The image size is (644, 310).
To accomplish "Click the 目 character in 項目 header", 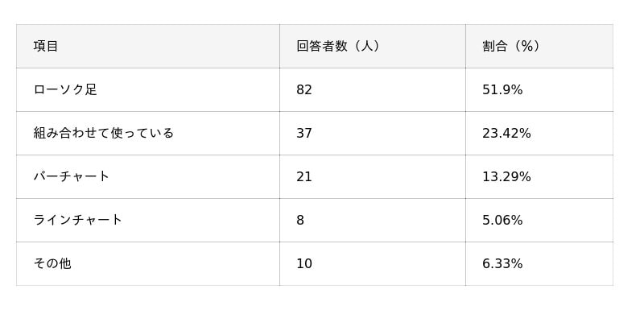I will click(52, 46).
